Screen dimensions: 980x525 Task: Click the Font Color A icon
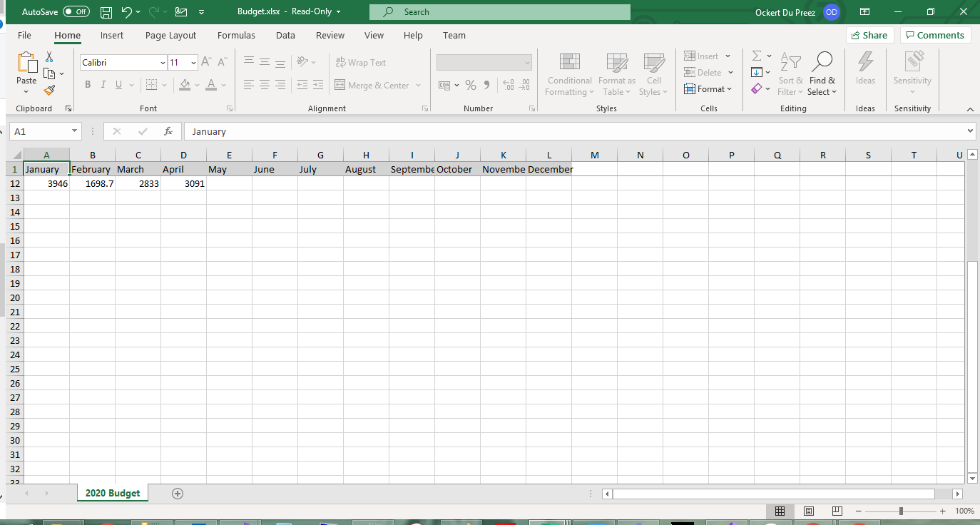[211, 85]
